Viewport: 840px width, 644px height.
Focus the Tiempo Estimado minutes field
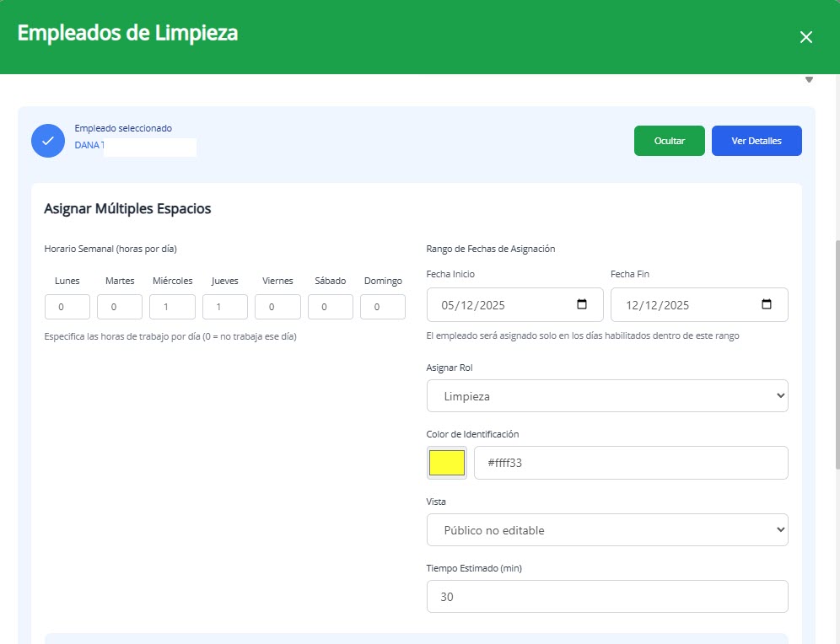tap(607, 597)
